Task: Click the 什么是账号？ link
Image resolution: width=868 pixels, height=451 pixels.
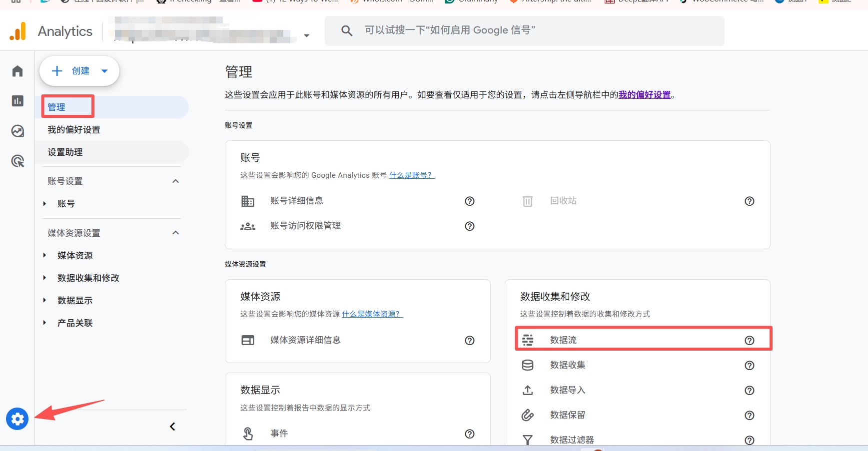Action: (x=411, y=175)
